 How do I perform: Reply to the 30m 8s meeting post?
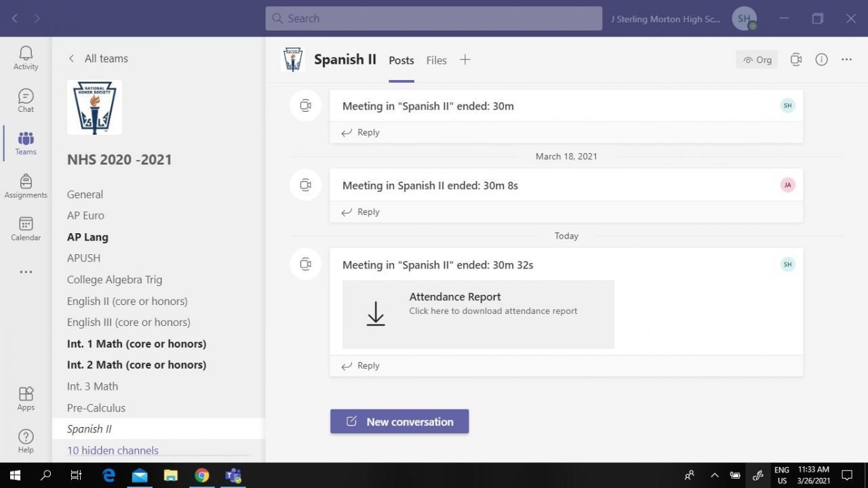click(360, 211)
